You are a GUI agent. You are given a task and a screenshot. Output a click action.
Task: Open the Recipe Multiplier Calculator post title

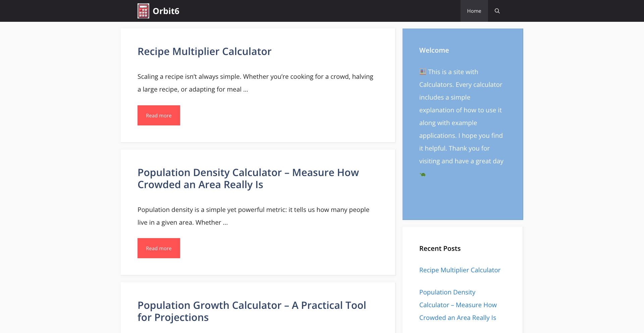[x=204, y=51]
